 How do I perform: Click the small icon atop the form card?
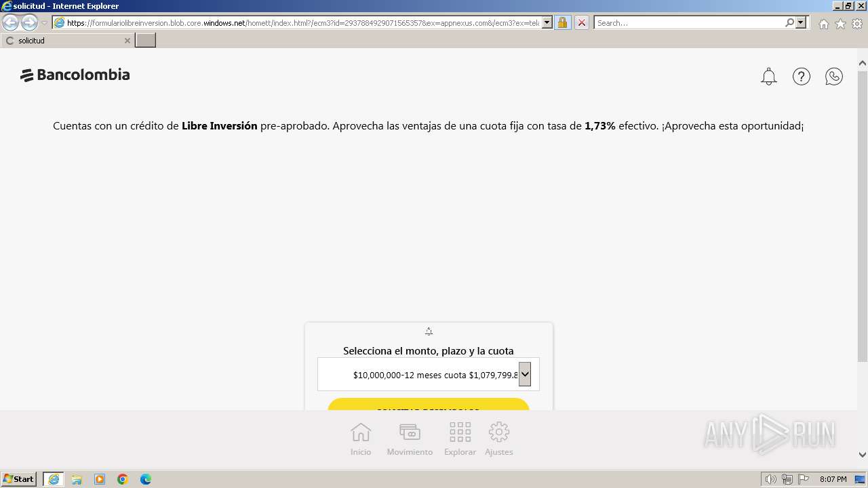429,331
